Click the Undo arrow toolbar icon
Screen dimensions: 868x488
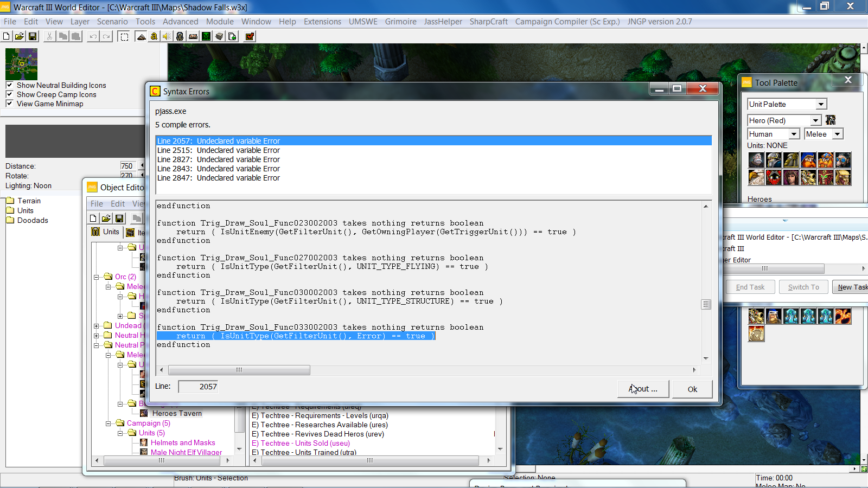click(x=93, y=36)
